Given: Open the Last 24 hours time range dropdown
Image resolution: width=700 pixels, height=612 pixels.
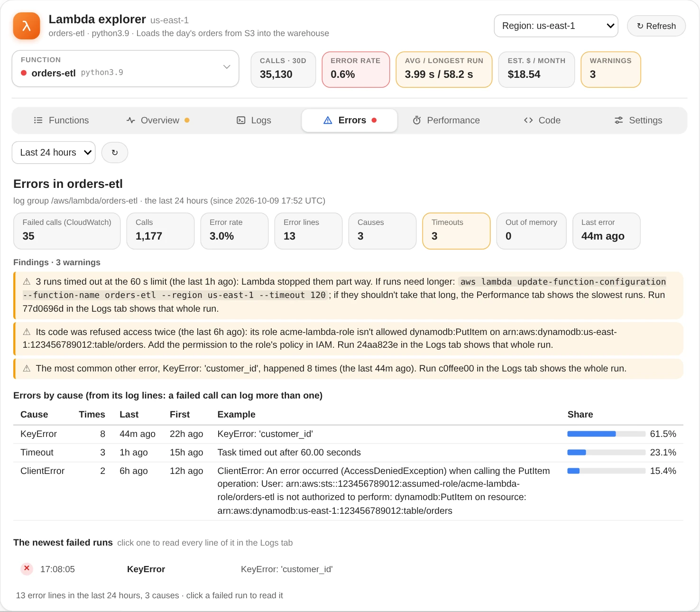Looking at the screenshot, I should tap(54, 153).
